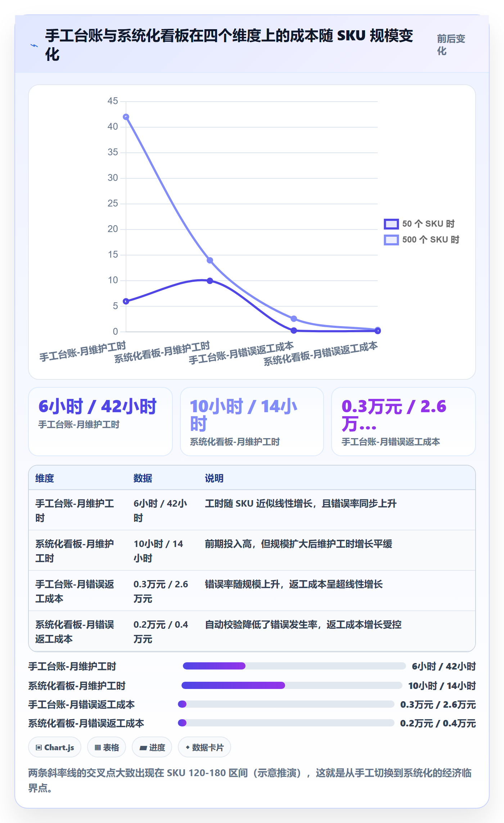Screen dimensions: 504x823
Task: Click the '500 个 SKU 时' legend label
Action: [x=431, y=240]
